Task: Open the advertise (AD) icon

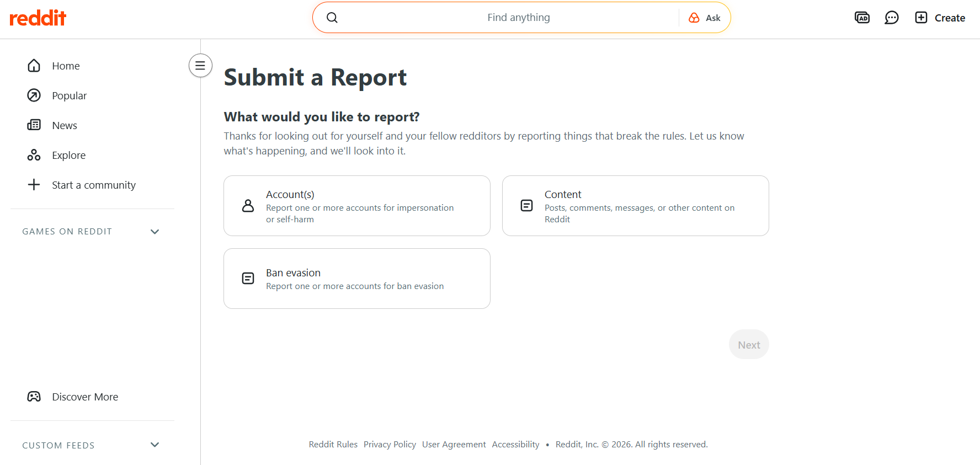Action: (x=862, y=18)
